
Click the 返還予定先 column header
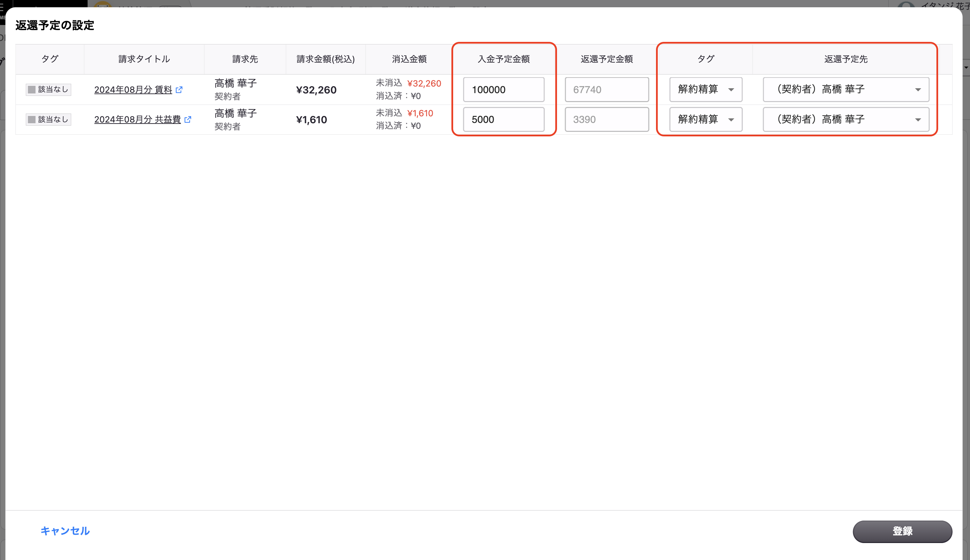tap(846, 59)
